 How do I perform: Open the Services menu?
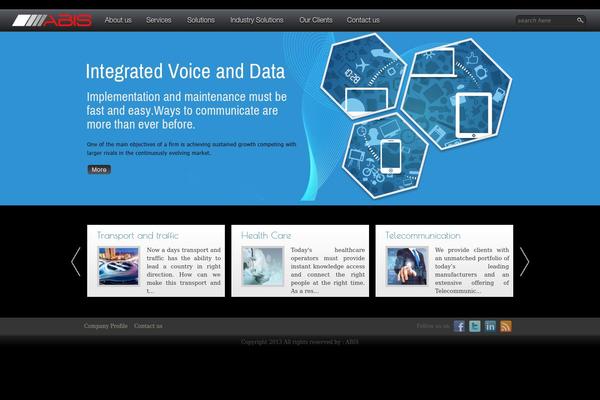click(158, 20)
